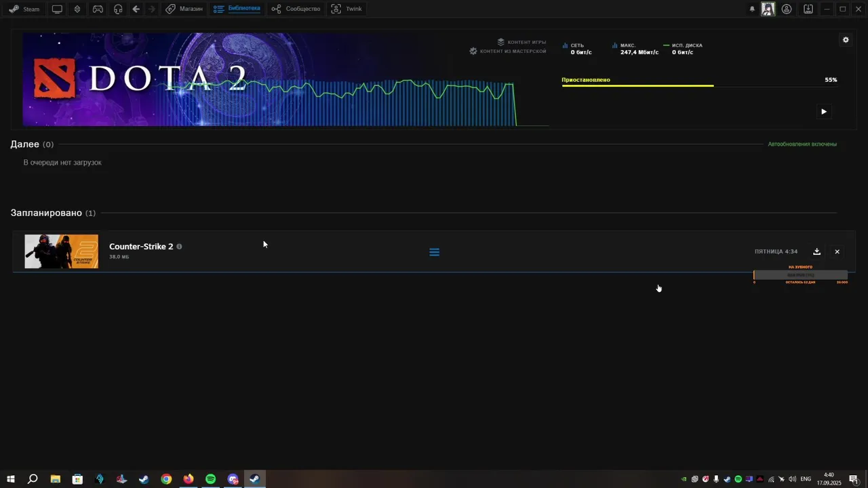This screenshot has height=488, width=868.
Task: Open the volume speaker tray icon
Action: click(x=792, y=479)
